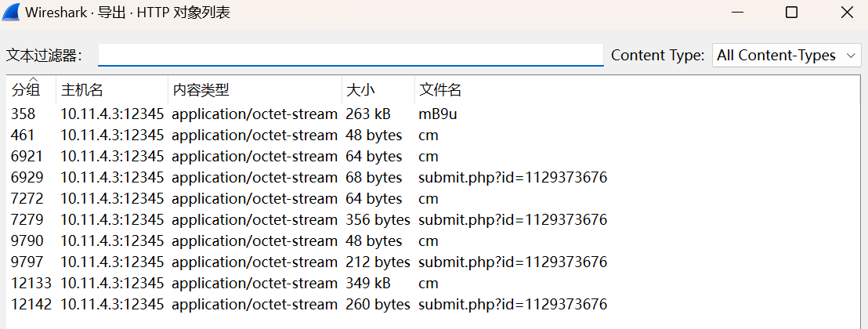Select the 356 bytes submit.php row
Screen dimensions: 868x329
pos(512,220)
